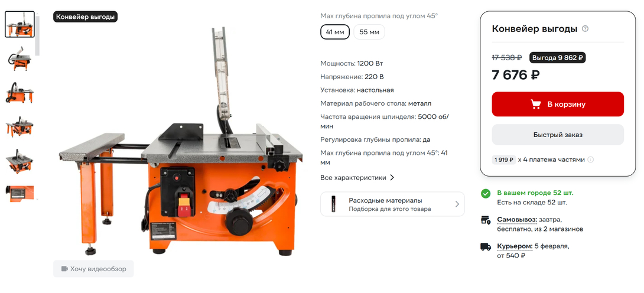The height and width of the screenshot is (293, 644).
Task: Expand Все характеристики with the chevron
Action: pyautogui.click(x=392, y=178)
